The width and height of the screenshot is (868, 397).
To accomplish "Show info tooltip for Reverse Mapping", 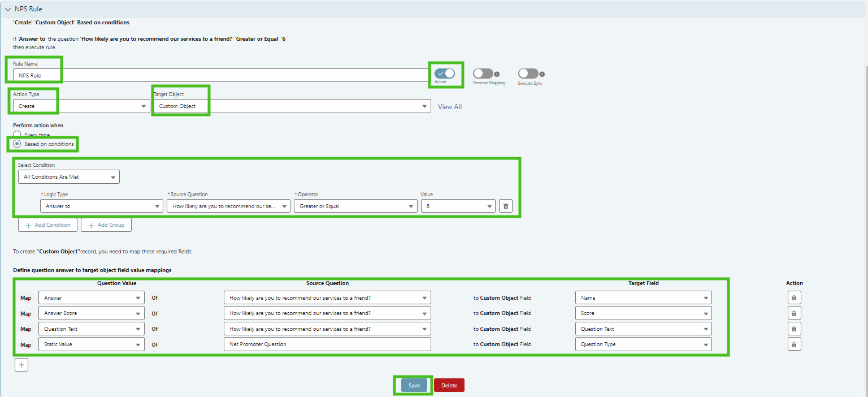I will tap(497, 74).
